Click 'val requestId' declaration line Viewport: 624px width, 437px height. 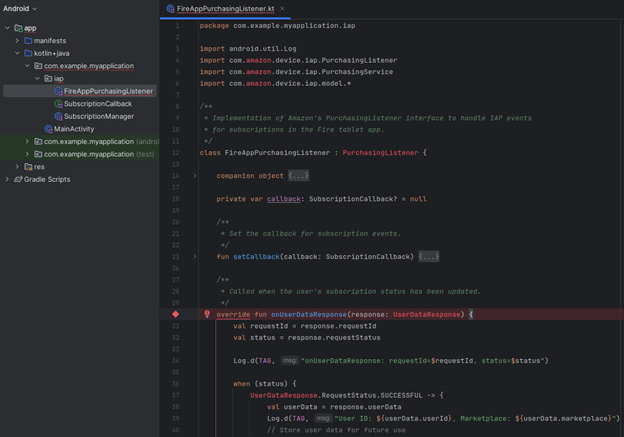[x=304, y=326]
